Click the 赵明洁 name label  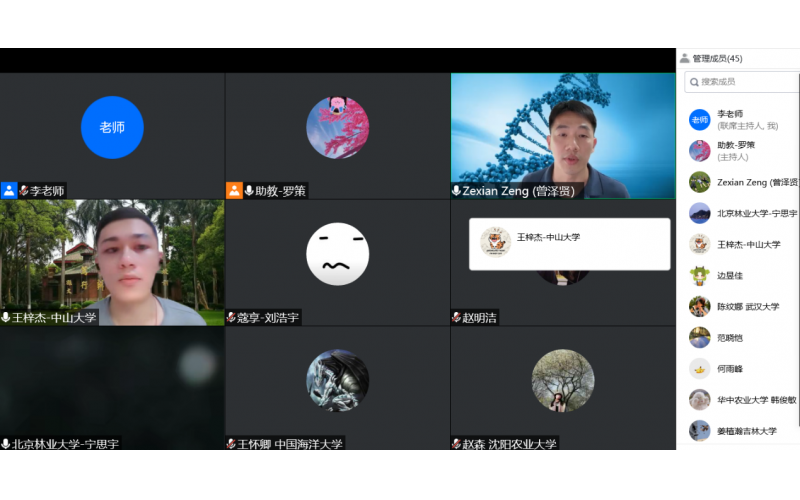click(x=479, y=317)
